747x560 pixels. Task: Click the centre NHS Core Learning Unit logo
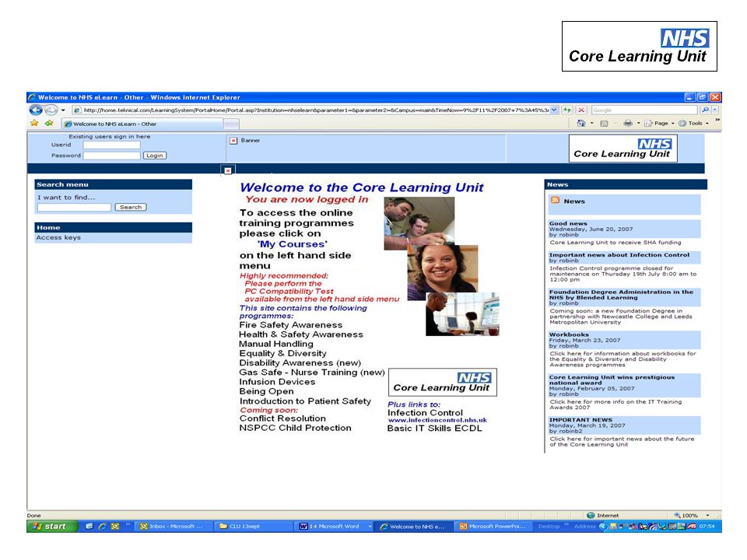443,383
